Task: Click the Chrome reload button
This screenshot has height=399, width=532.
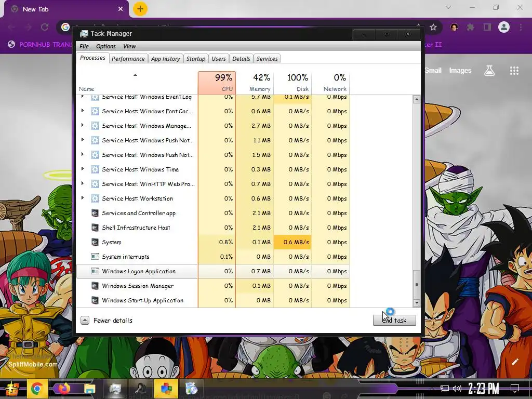Action: point(45,27)
